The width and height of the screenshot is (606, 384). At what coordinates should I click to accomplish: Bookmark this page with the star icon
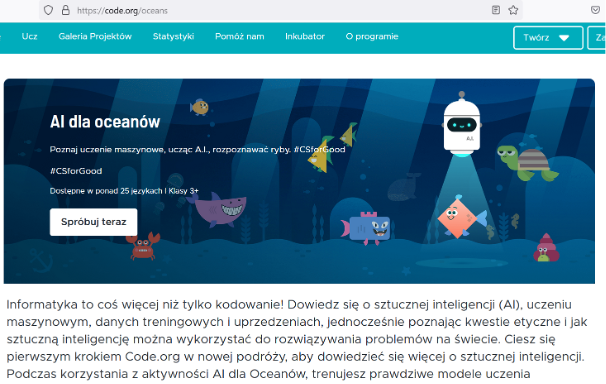(513, 10)
